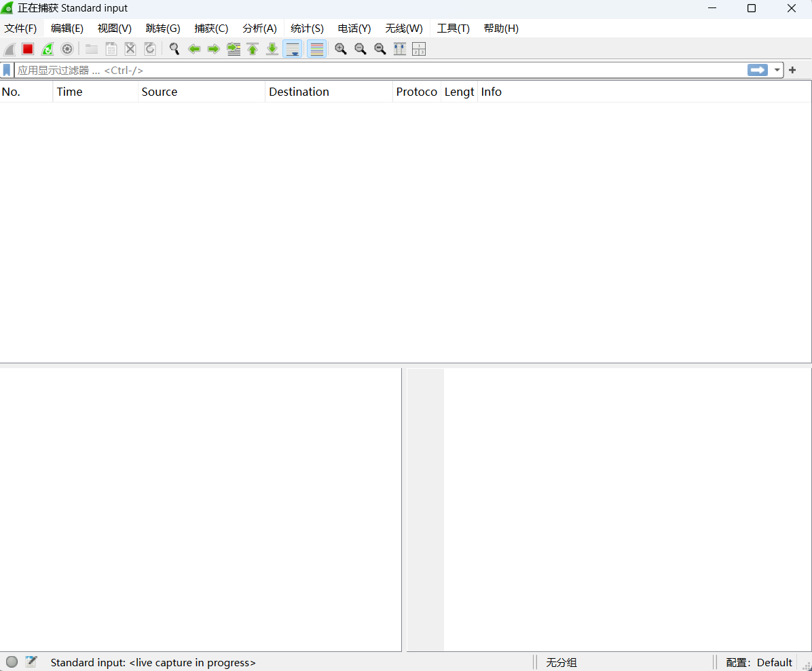Viewport: 812px width, 671px height.
Task: Jump to the last packet
Action: point(272,49)
